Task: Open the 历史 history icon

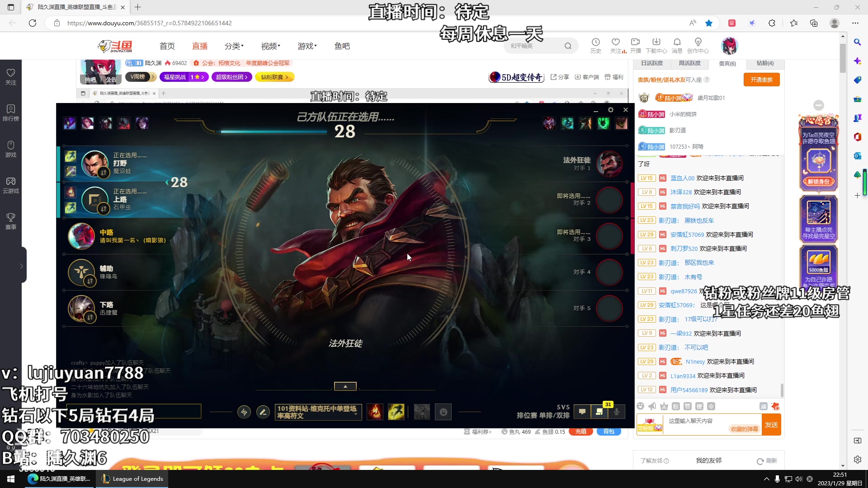Action: click(x=596, y=46)
